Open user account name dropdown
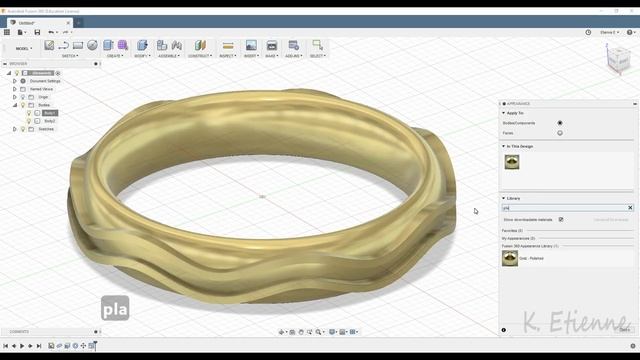The image size is (640, 360). [x=609, y=32]
